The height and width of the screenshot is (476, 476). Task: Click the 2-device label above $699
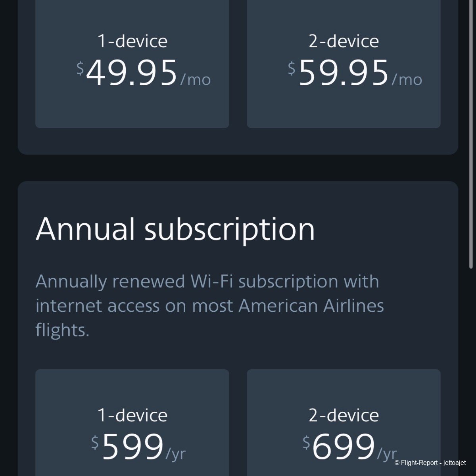coord(344,415)
